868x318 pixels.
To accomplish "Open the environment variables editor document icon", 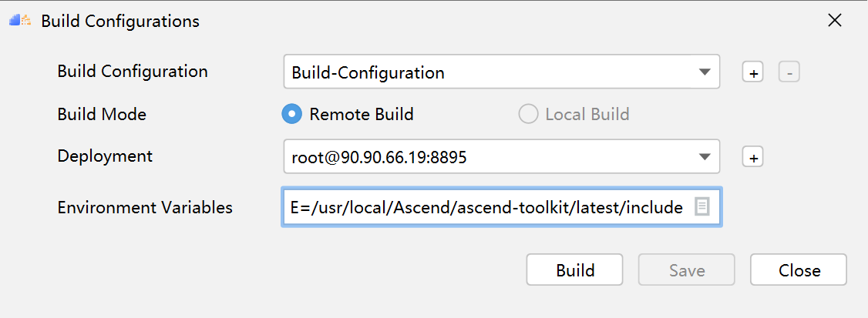I will pos(701,207).
